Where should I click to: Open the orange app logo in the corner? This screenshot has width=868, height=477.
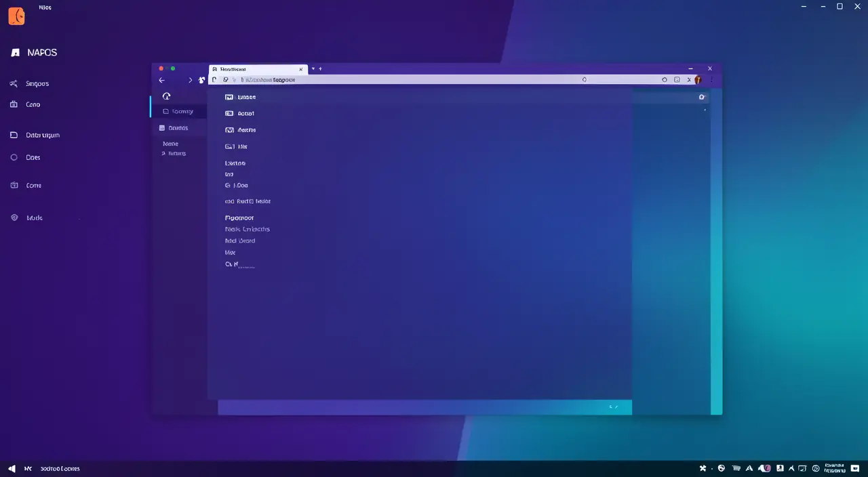tap(16, 16)
